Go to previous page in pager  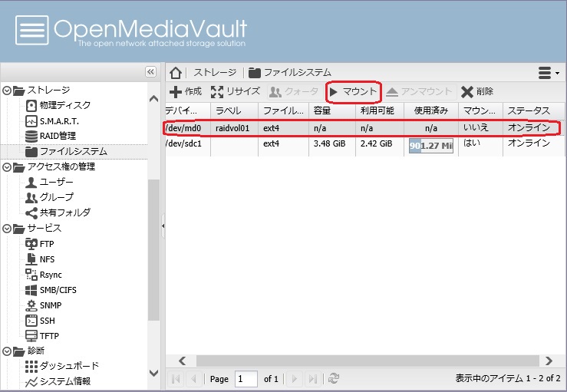point(194,379)
